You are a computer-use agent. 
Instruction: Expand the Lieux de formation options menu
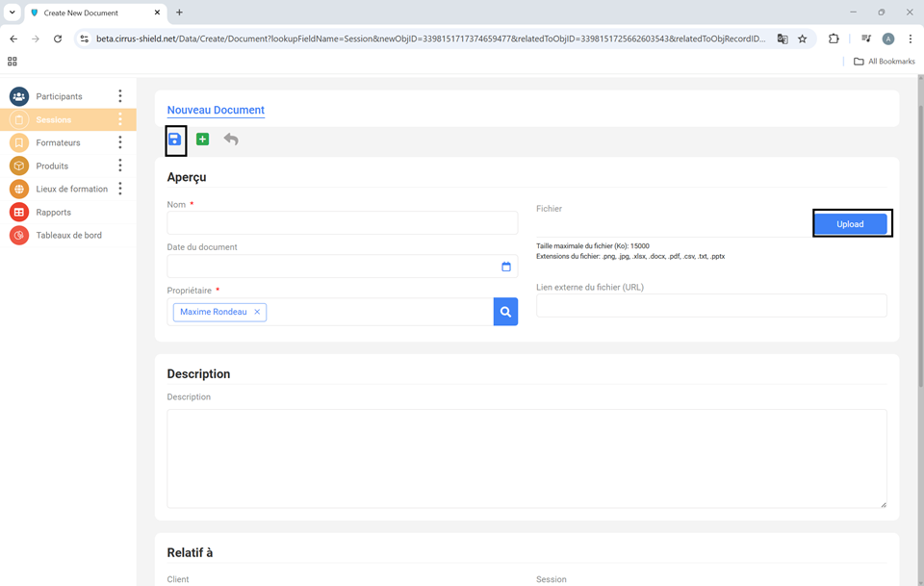click(120, 189)
